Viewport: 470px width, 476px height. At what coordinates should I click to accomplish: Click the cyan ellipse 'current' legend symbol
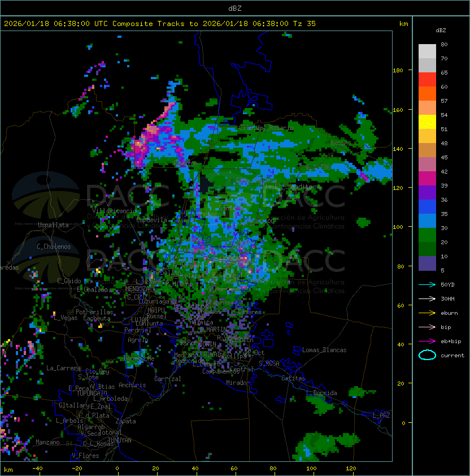427,355
